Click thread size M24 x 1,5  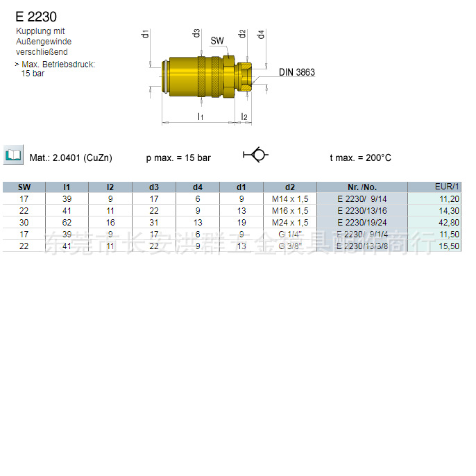point(290,223)
